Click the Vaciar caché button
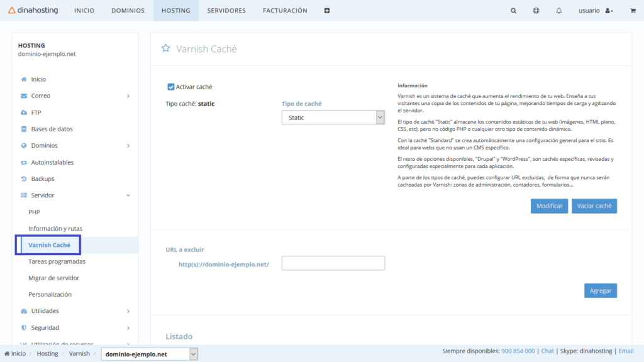 click(594, 206)
